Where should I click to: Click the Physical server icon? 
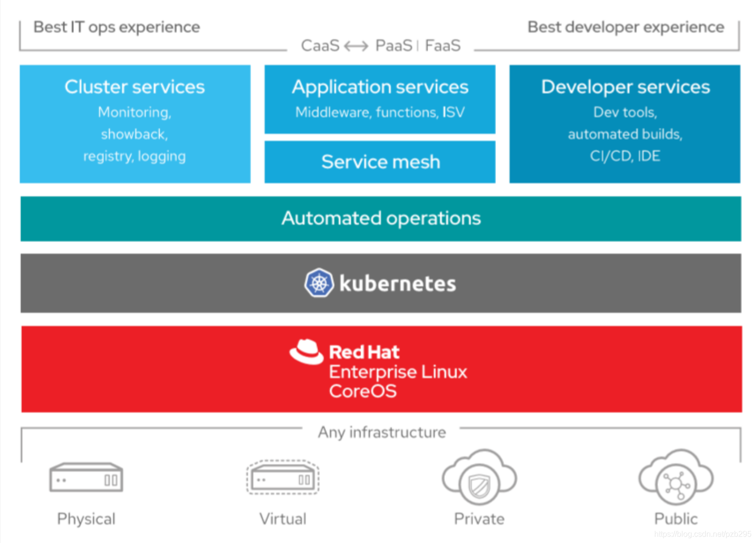(x=86, y=477)
